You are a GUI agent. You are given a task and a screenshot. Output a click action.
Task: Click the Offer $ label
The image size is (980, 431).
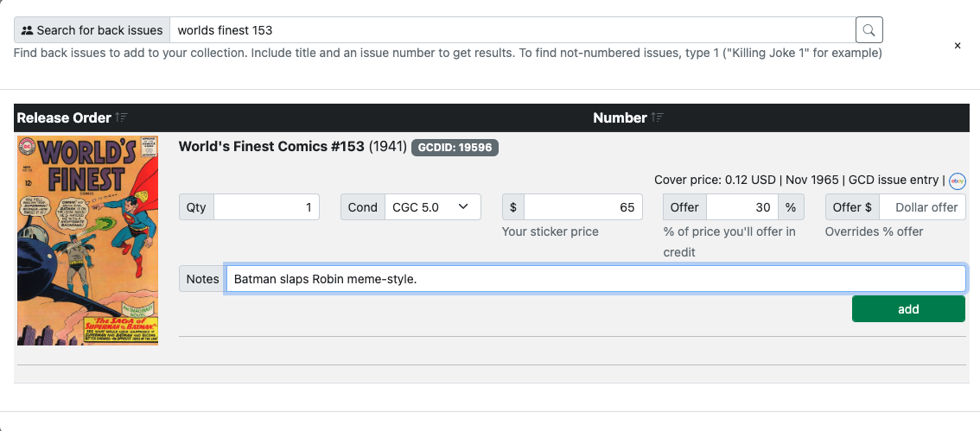pyautogui.click(x=852, y=207)
